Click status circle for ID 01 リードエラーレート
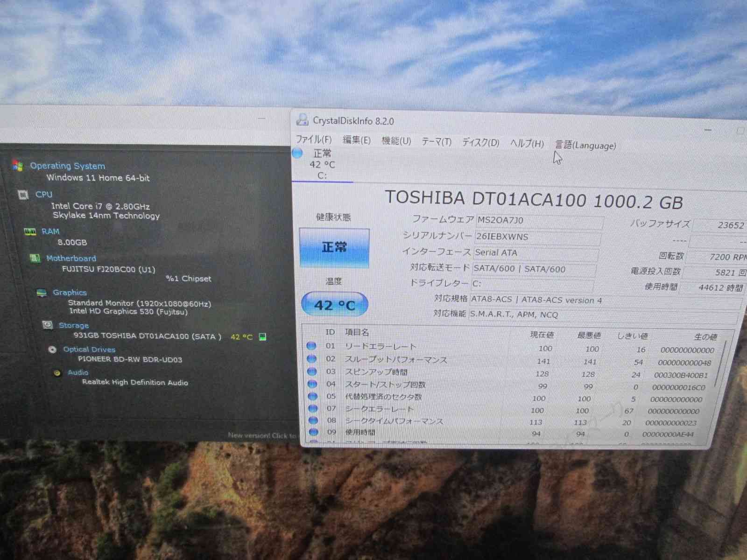 [x=311, y=346]
